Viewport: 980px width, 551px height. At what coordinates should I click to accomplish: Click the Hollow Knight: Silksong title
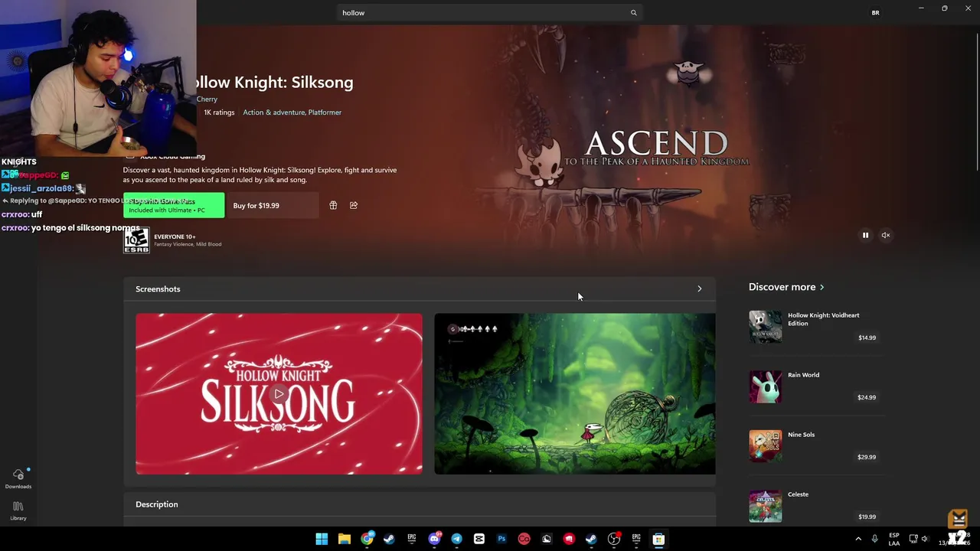pos(274,83)
